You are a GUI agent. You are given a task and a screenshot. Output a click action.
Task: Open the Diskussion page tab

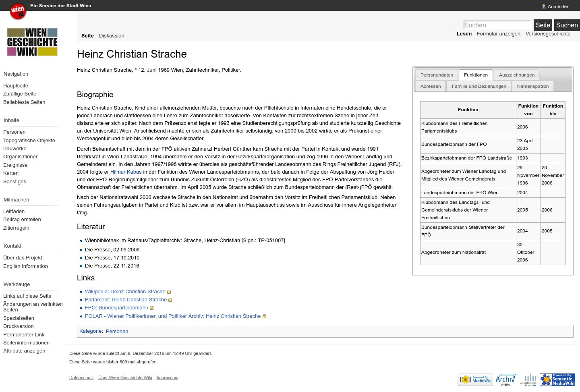(112, 36)
